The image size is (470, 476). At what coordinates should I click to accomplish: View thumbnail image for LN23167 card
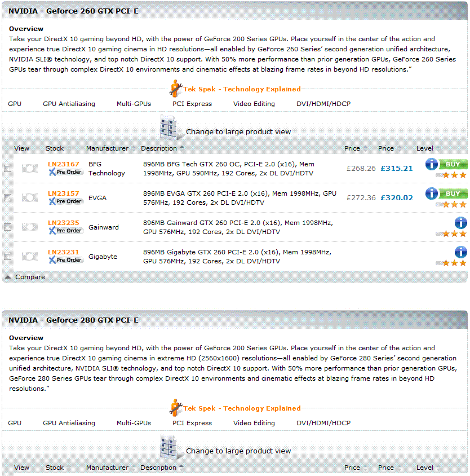pyautogui.click(x=30, y=168)
